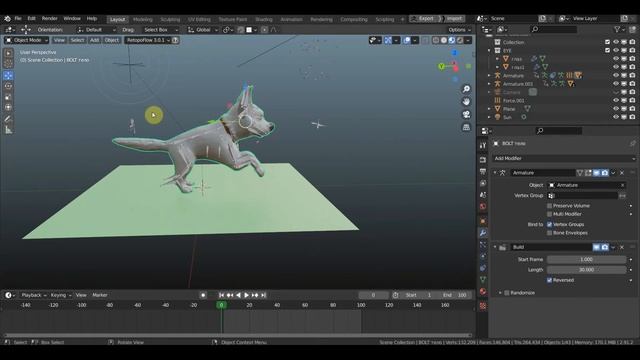The height and width of the screenshot is (360, 640).
Task: Open the Default orientation dropdown
Action: point(96,30)
